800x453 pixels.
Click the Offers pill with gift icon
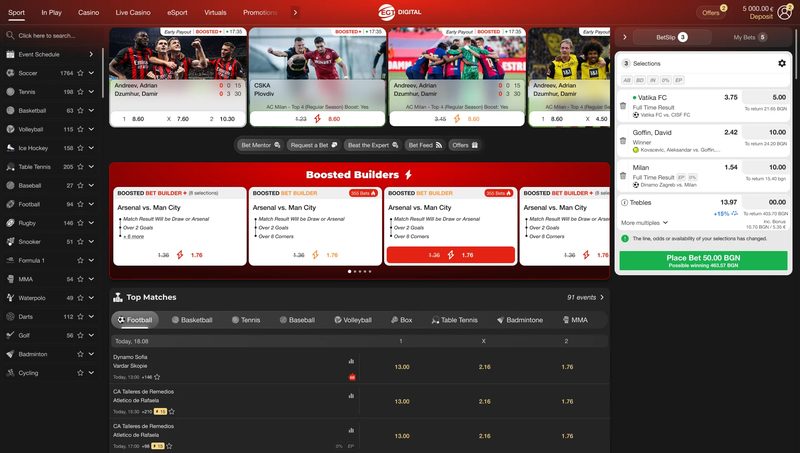[465, 145]
